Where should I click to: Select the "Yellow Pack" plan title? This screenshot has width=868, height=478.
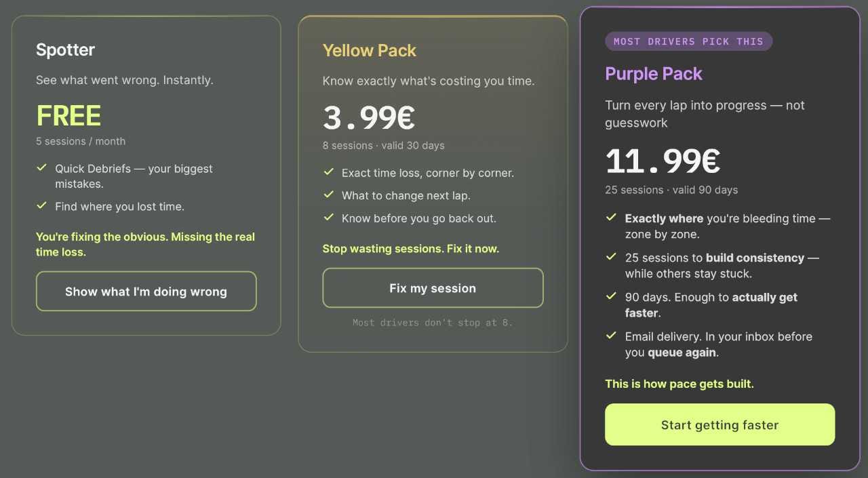click(369, 50)
